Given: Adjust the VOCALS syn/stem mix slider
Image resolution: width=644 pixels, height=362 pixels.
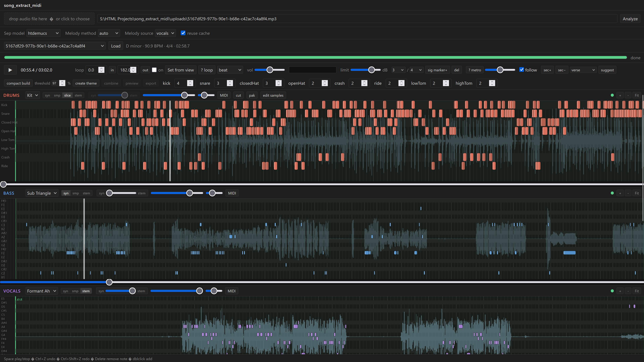Looking at the screenshot, I should (x=121, y=291).
